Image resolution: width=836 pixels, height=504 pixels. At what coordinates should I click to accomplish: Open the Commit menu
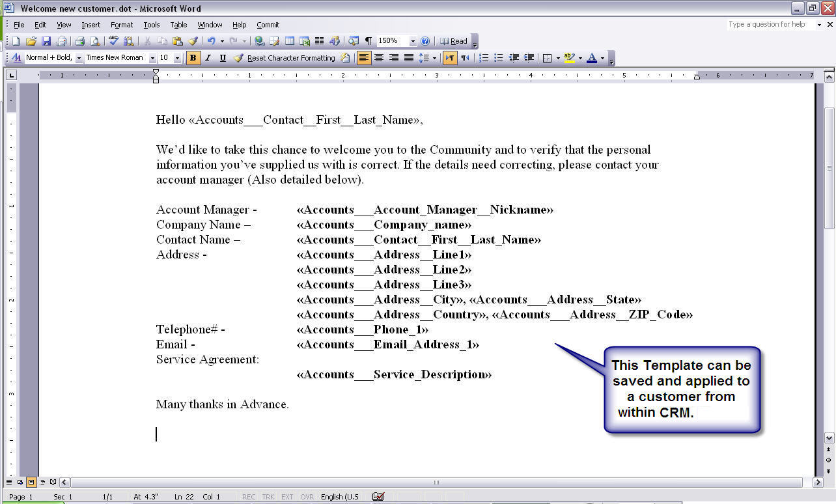coord(268,25)
